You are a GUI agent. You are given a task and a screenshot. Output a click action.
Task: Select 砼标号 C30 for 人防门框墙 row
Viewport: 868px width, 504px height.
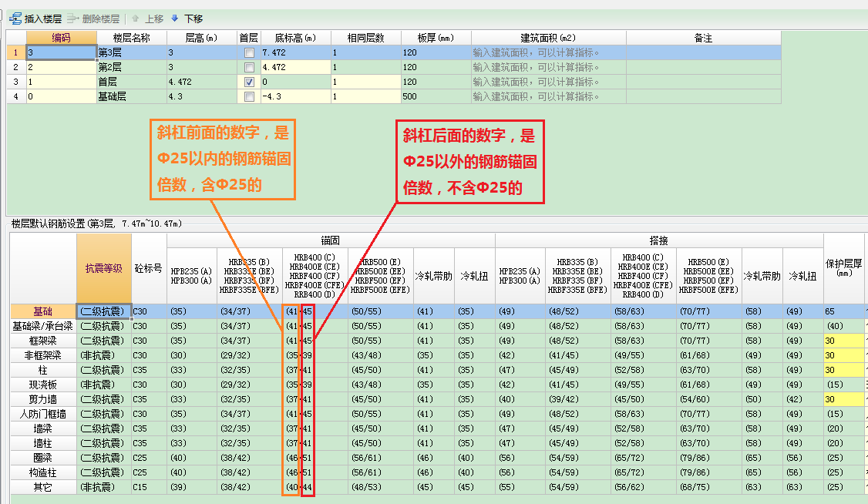(x=149, y=414)
